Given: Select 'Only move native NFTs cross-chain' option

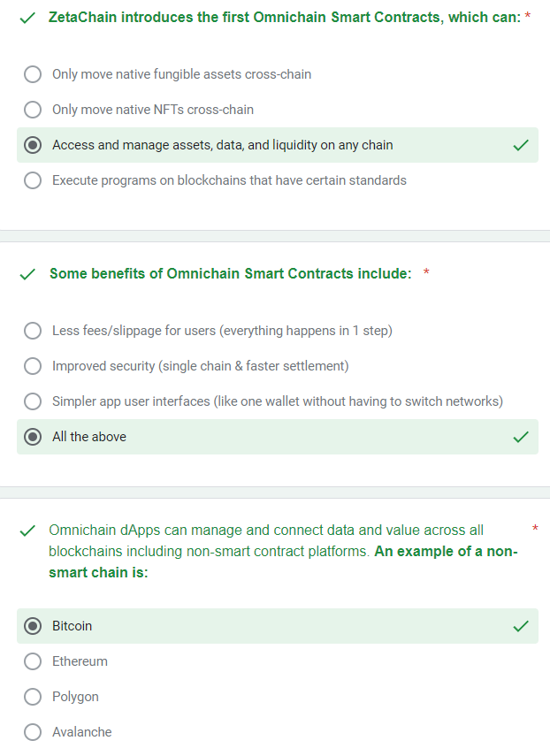Looking at the screenshot, I should (x=33, y=110).
